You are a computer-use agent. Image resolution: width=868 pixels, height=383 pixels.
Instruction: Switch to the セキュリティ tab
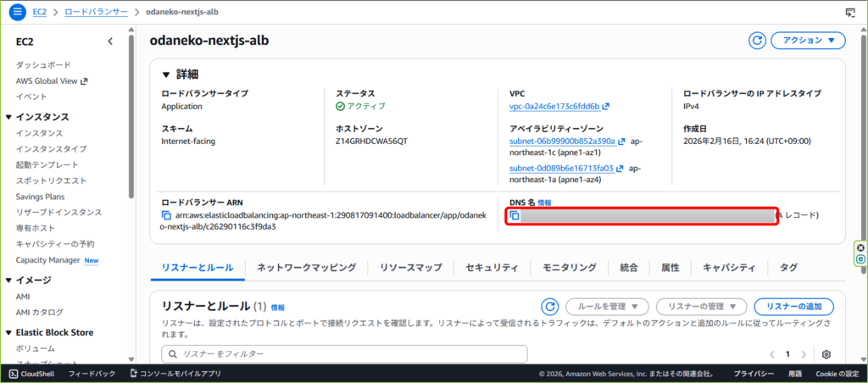(492, 268)
